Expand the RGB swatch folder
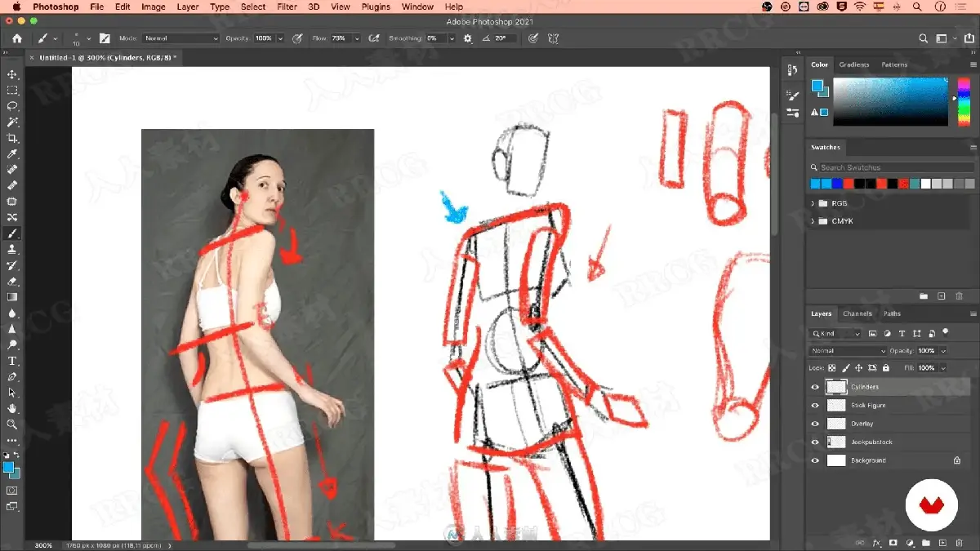This screenshot has height=551, width=980. 813,203
